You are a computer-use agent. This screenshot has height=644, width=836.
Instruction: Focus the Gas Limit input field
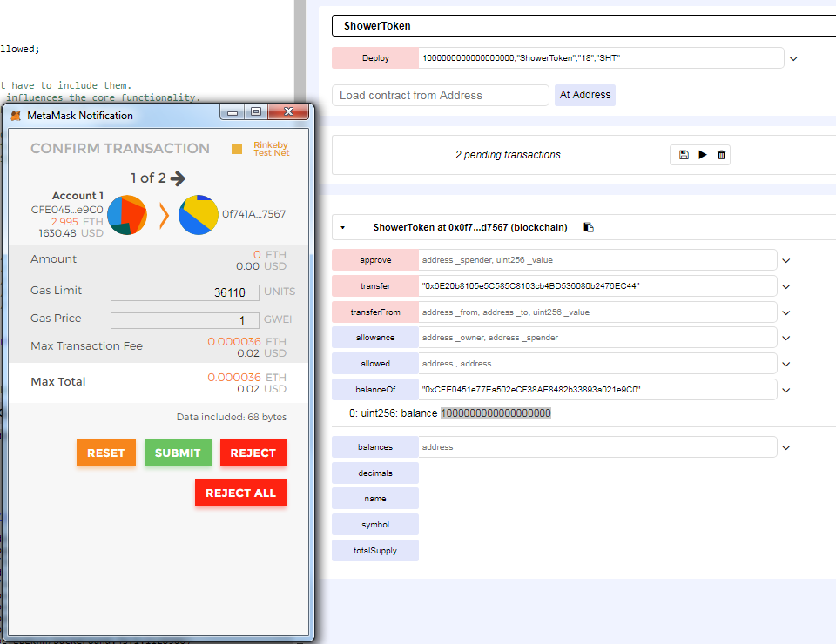click(185, 292)
